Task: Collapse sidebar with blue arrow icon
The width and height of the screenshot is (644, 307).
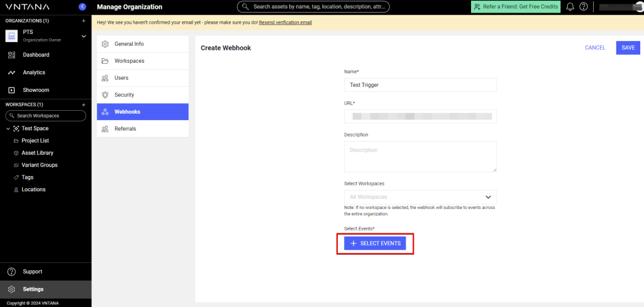Action: coord(82,7)
